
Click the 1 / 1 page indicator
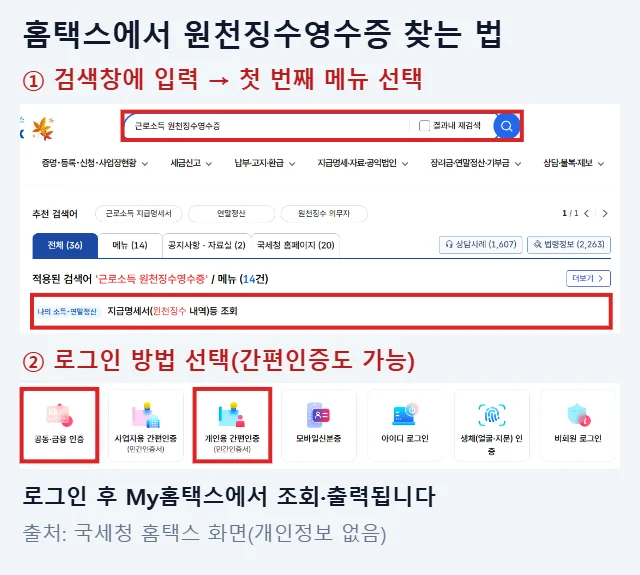pyautogui.click(x=570, y=213)
